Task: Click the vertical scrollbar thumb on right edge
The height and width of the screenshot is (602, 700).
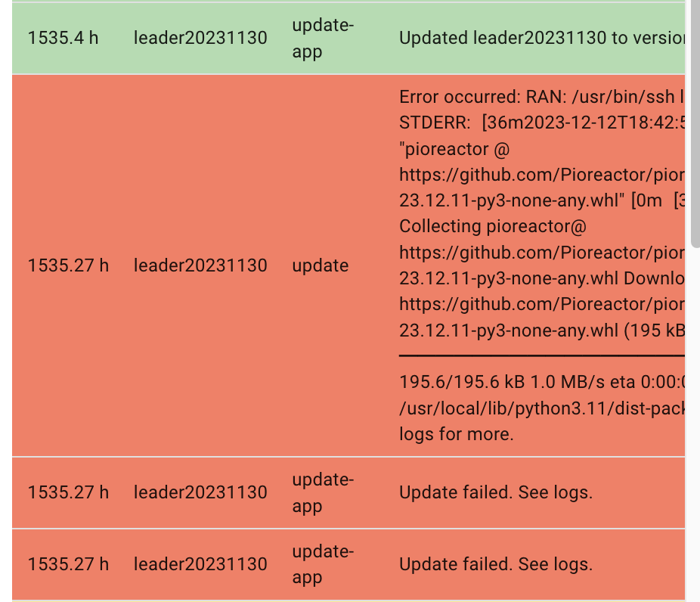Action: click(x=695, y=123)
